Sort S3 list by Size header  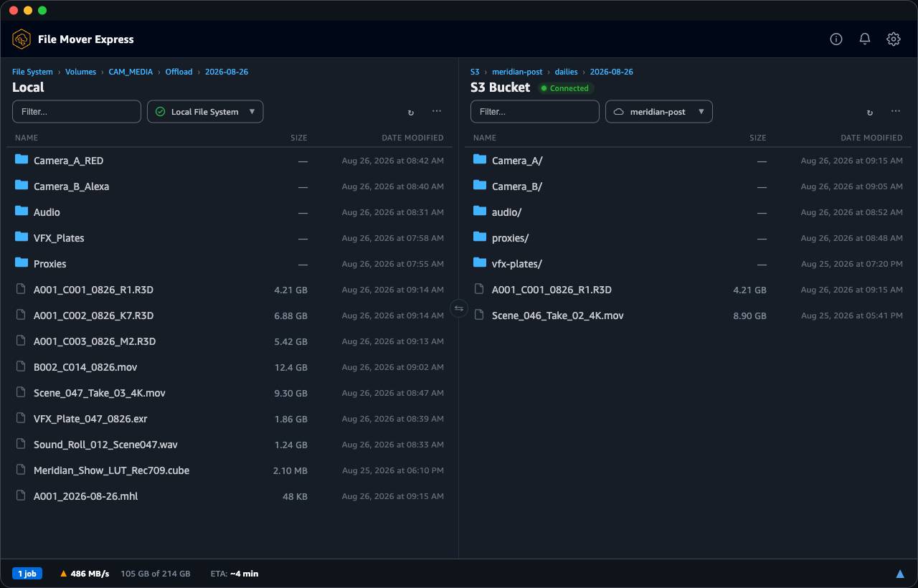click(x=757, y=138)
